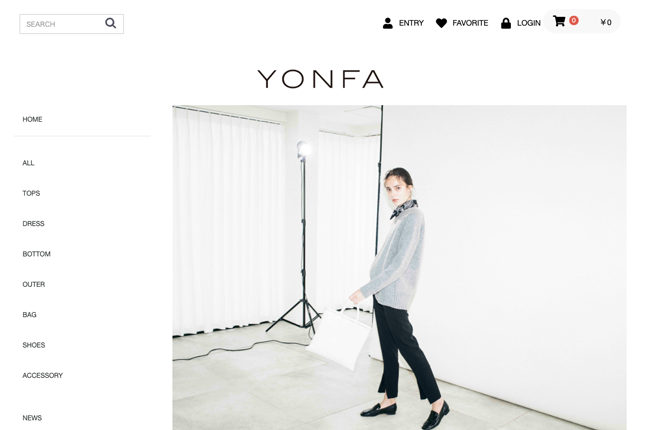
Task: Select the ALL category
Action: (28, 163)
